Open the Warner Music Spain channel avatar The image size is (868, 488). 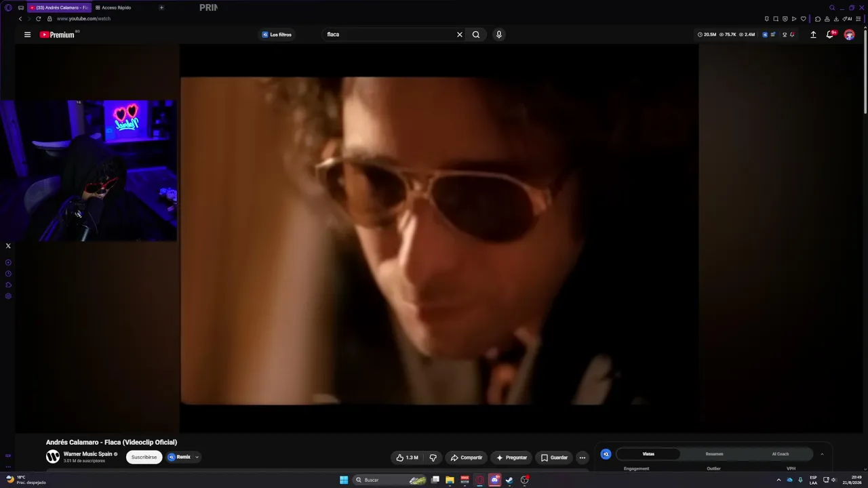coord(53,457)
